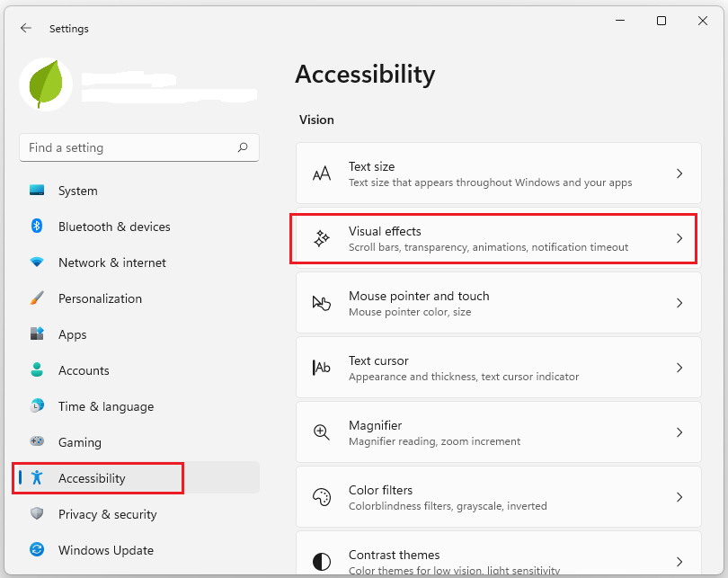728x578 pixels.
Task: Select Accessibility in the sidebar
Action: pyautogui.click(x=138, y=478)
